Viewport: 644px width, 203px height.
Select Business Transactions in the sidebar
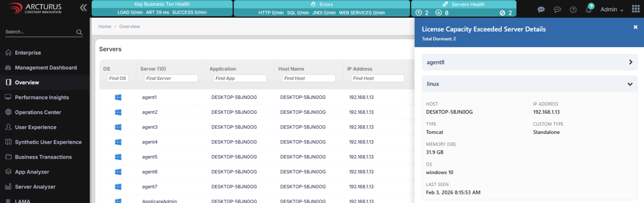coord(43,157)
